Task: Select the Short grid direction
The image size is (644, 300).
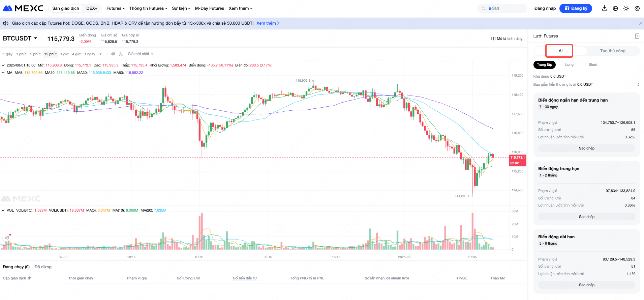Action: coord(593,65)
